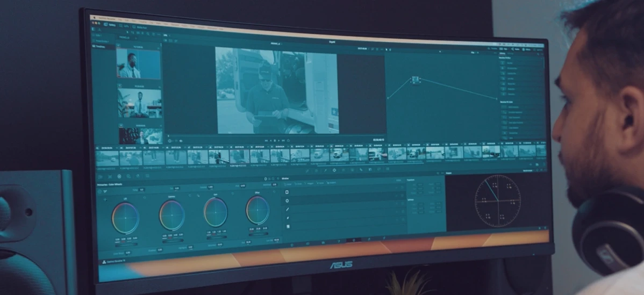The image size is (644, 295).
Task: Adjust the Gamma color wheel
Action: [x=171, y=215]
